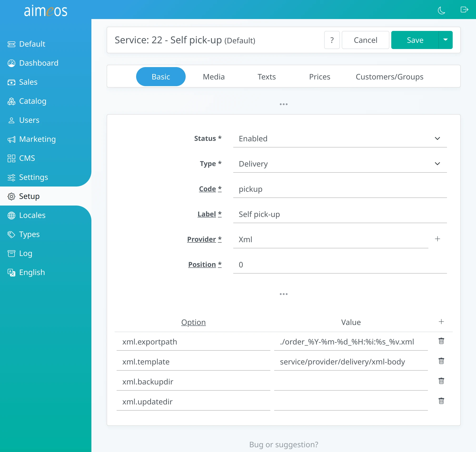Click into the Code field containing pickup

pos(340,189)
